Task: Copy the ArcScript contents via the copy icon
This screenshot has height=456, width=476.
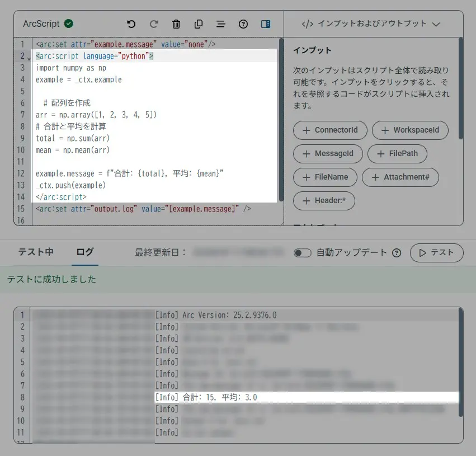Action: point(198,24)
